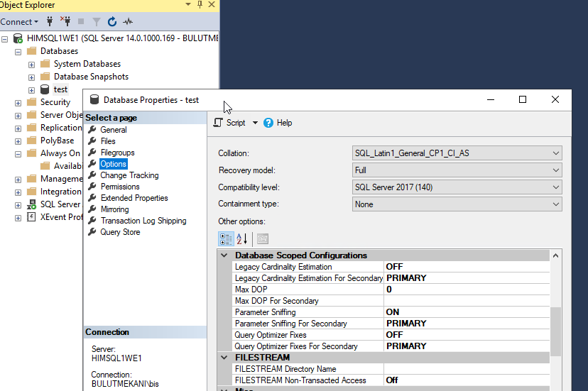This screenshot has height=391, width=588.
Task: Open the Compatibility level dropdown
Action: pyautogui.click(x=457, y=187)
